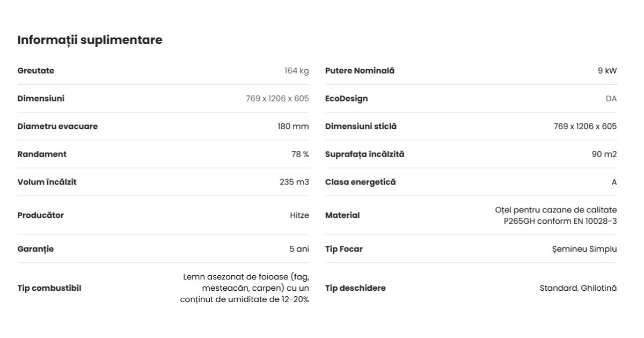Click the '5 ani' warranty value
The width and height of the screenshot is (644, 338).
tap(299, 249)
